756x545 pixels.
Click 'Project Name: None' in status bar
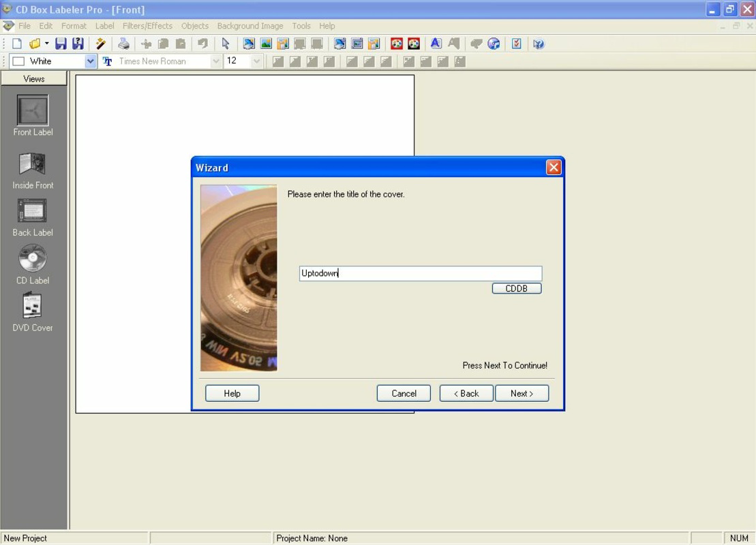point(312,538)
